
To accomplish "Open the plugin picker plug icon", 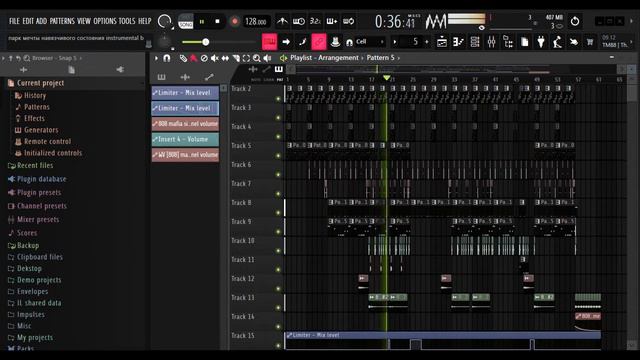I will (x=541, y=42).
